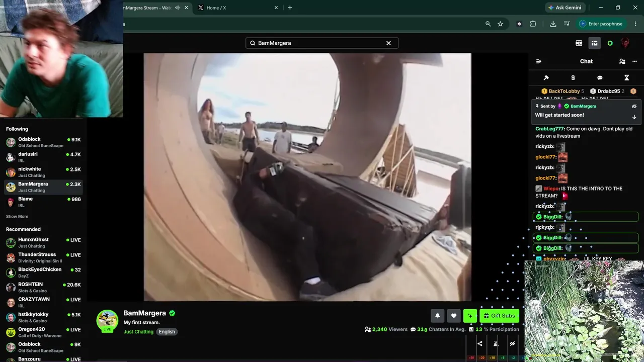
Task: Follow the channel with the heart button
Action: click(x=454, y=316)
